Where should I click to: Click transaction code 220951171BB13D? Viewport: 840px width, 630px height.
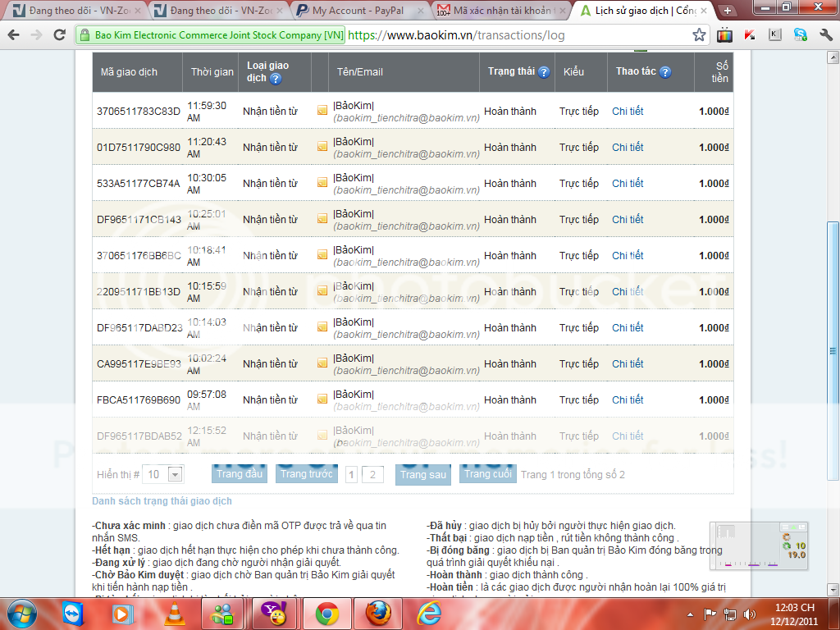(138, 291)
